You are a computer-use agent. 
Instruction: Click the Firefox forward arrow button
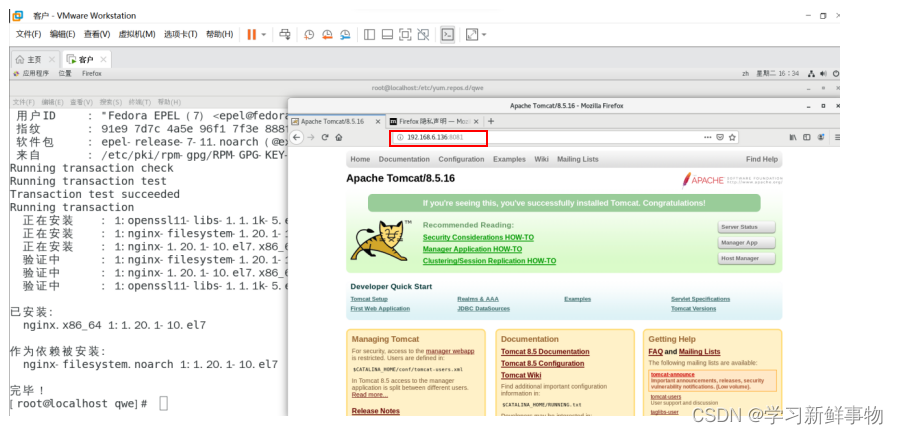[x=311, y=137]
